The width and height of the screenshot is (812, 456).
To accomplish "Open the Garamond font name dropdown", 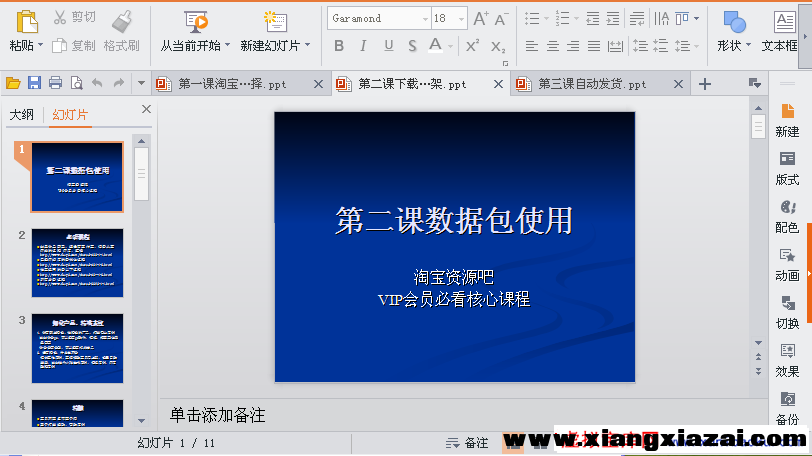I will pyautogui.click(x=425, y=19).
